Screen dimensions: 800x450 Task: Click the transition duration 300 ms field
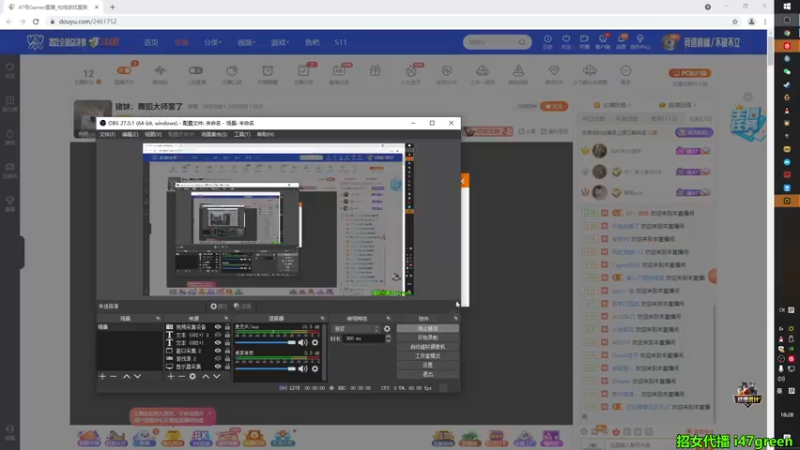(x=364, y=339)
